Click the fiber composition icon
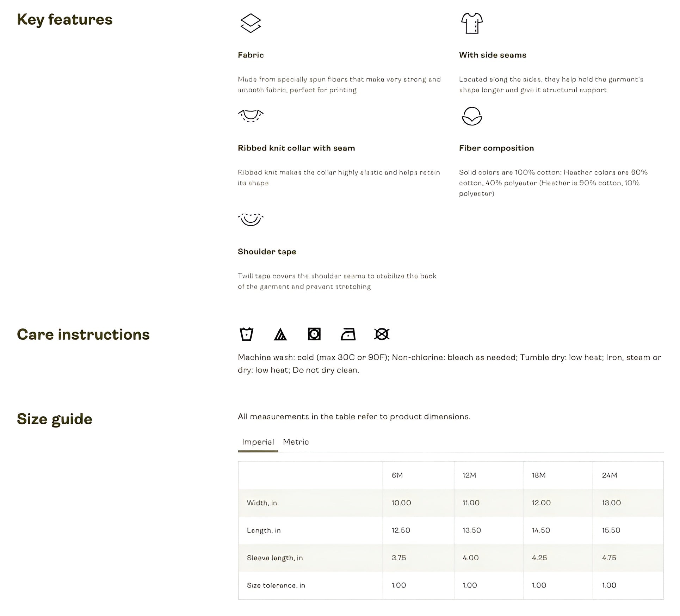Viewport: 680px width, 616px height. point(472,116)
